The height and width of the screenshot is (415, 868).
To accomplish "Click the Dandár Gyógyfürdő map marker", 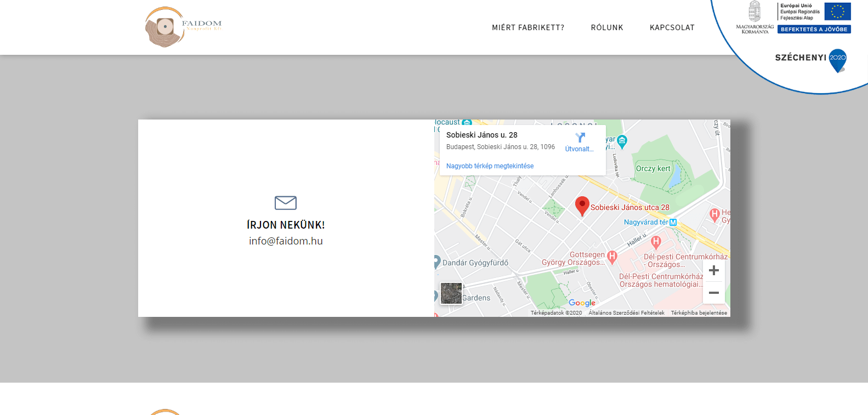I will click(x=436, y=262).
